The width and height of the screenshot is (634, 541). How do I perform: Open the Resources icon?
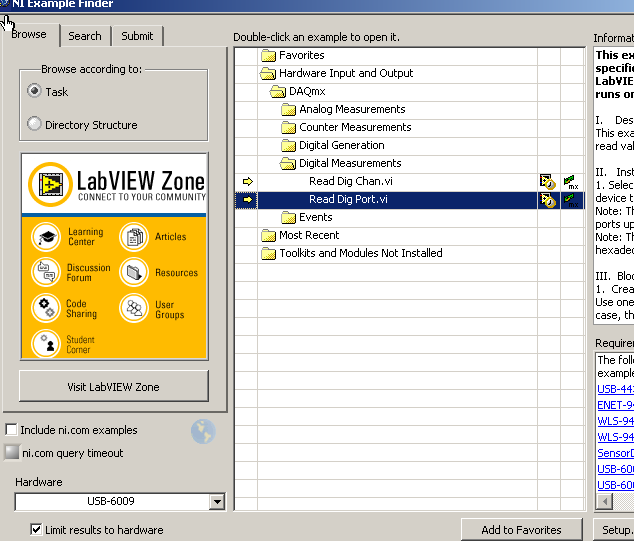point(134,272)
